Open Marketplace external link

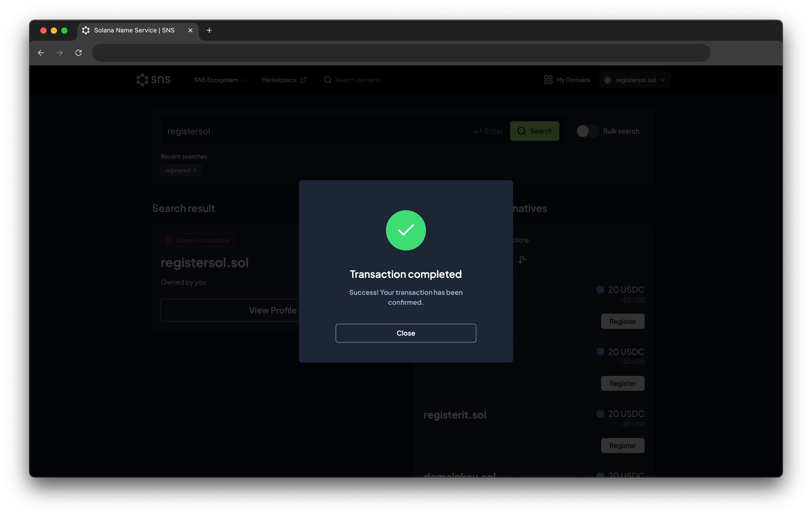point(284,80)
